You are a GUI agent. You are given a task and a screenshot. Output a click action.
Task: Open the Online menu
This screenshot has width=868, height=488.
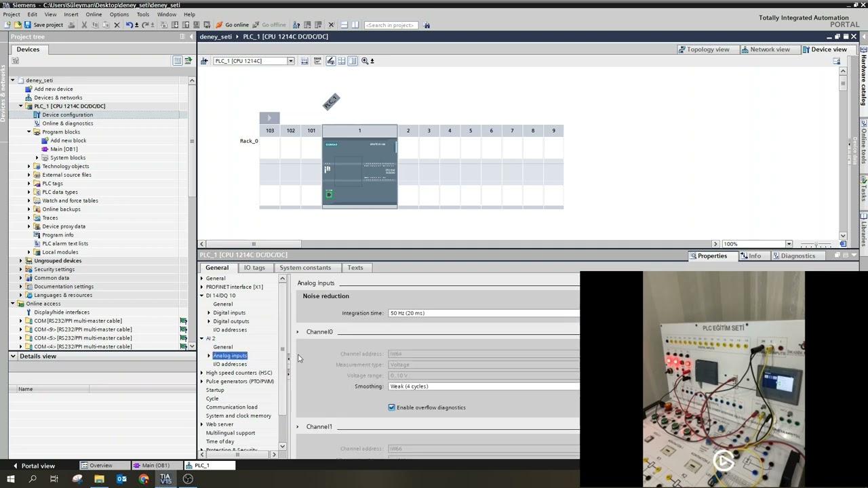[x=94, y=14]
